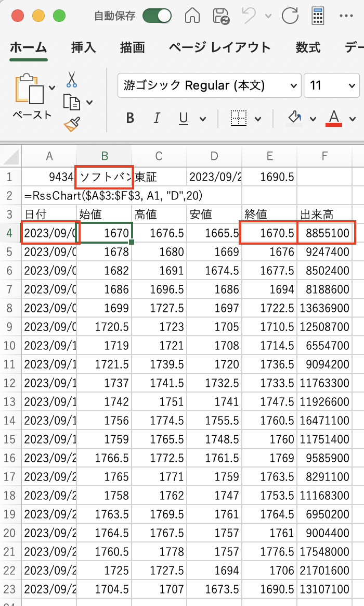
Task: Expand the borders dropdown arrow
Action: (258, 119)
